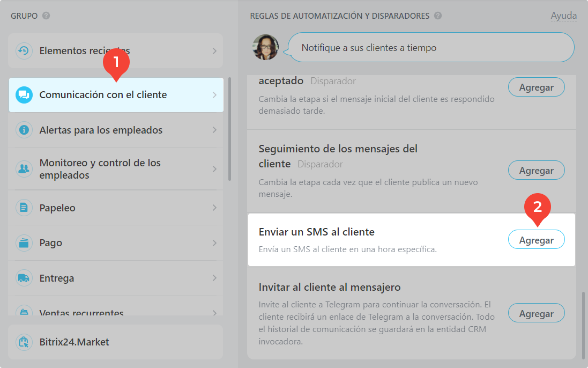Click help icon next to Reglas de automatización
The height and width of the screenshot is (368, 588).
[x=438, y=16]
